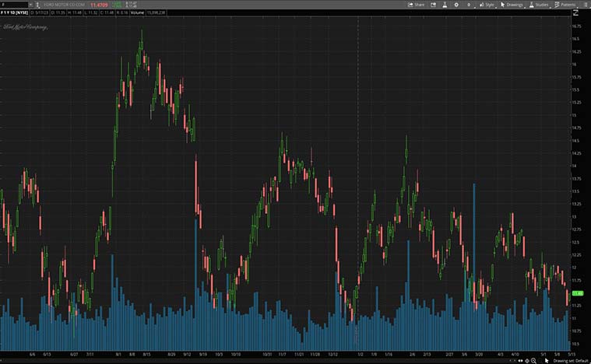Open the Style menu
Screen dimensions: 591x364
[x=487, y=5]
